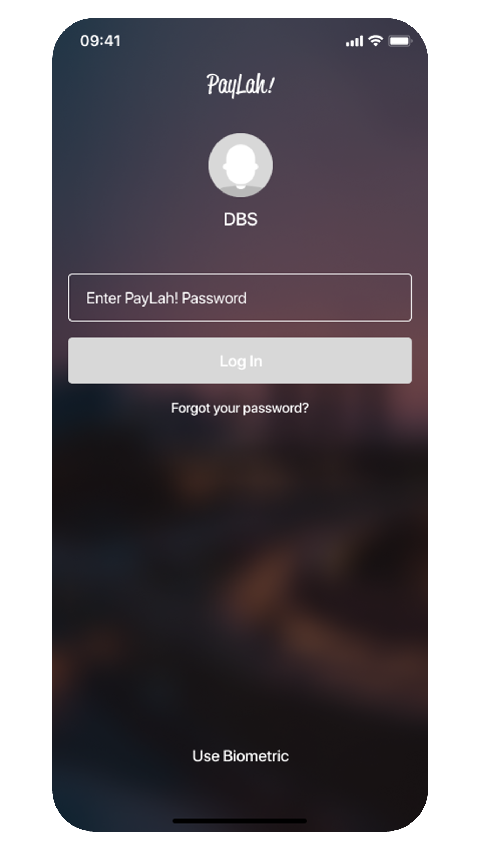The height and width of the screenshot is (868, 482).
Task: Open the Forgot your password link
Action: [240, 408]
